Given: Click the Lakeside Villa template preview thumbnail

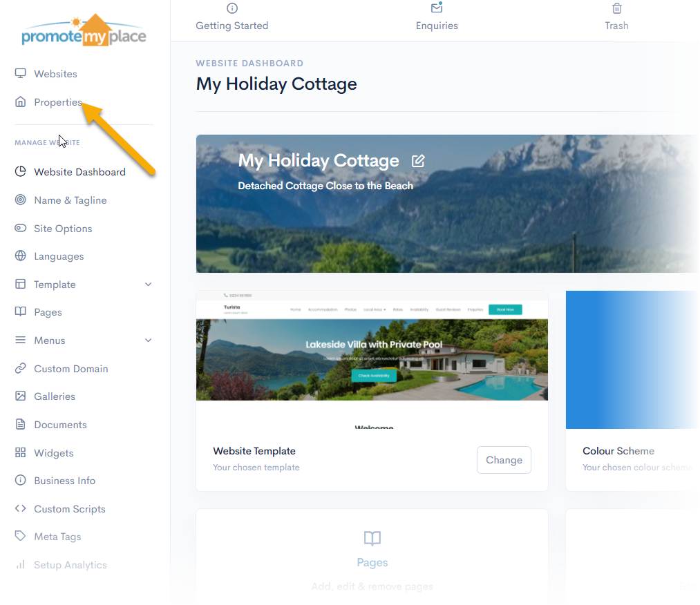Looking at the screenshot, I should 372,360.
